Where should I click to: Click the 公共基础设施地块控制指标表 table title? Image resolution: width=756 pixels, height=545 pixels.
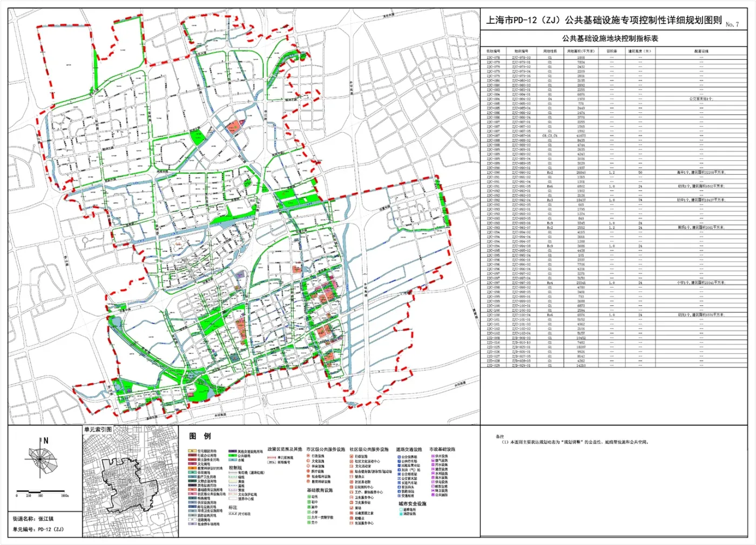click(610, 39)
